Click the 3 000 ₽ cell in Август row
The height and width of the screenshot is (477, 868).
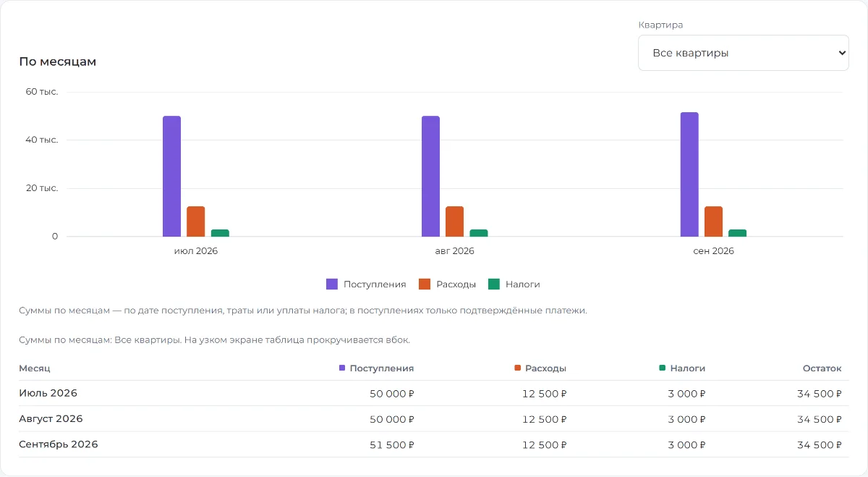point(686,419)
